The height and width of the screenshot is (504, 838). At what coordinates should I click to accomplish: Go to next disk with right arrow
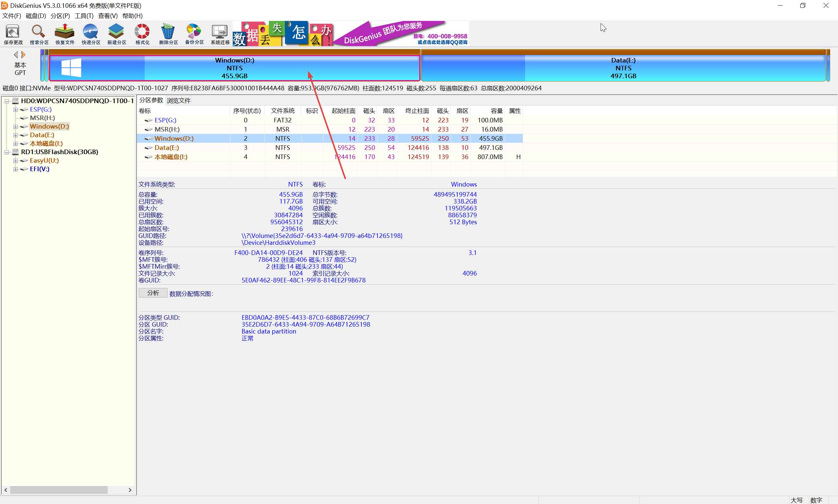pyautogui.click(x=24, y=54)
